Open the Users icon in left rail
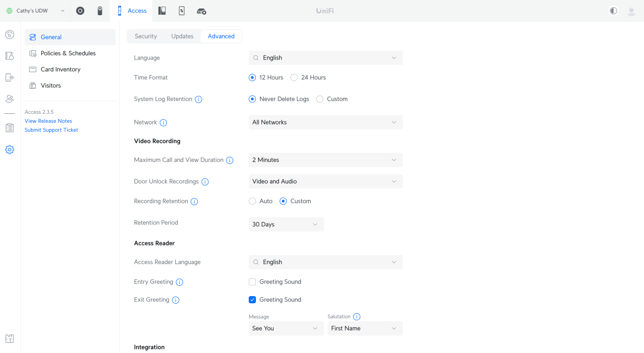The width and height of the screenshot is (644, 353). (10, 99)
